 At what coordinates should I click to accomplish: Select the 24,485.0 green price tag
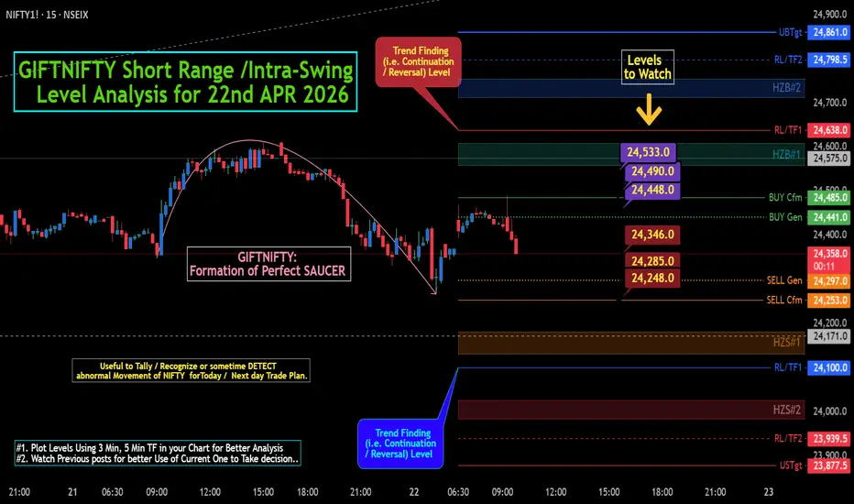click(829, 197)
